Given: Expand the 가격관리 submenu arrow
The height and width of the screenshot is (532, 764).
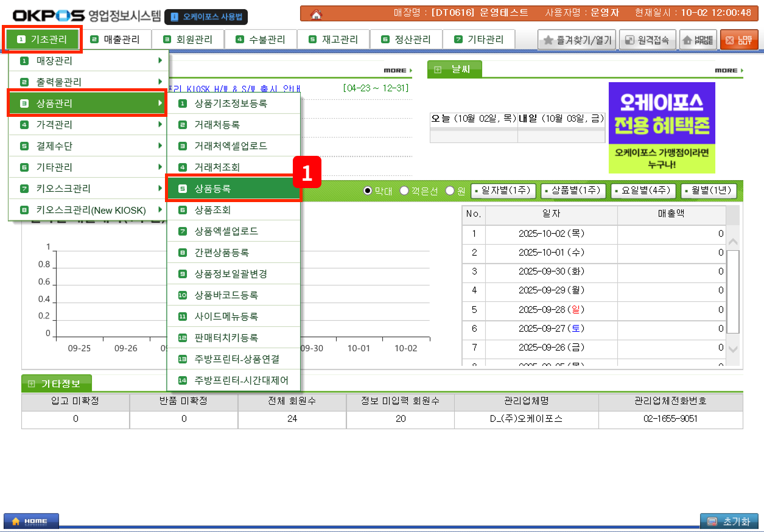Looking at the screenshot, I should pyautogui.click(x=159, y=125).
